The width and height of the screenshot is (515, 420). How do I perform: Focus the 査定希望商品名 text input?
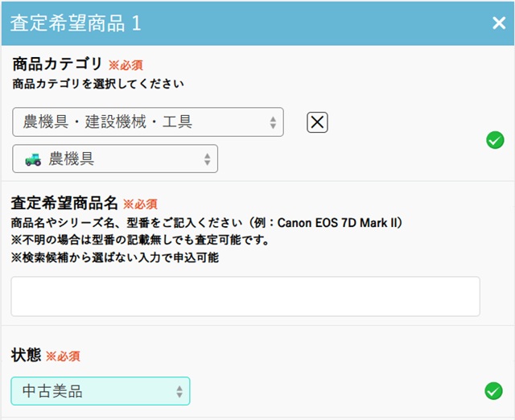pyautogui.click(x=245, y=296)
